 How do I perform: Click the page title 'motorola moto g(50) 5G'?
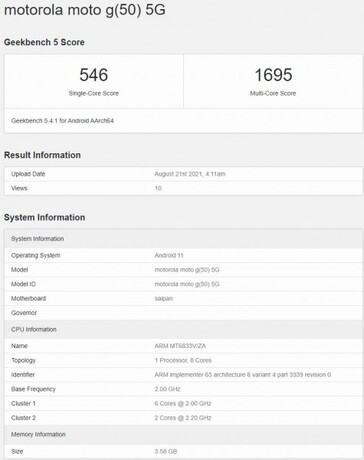tap(85, 10)
